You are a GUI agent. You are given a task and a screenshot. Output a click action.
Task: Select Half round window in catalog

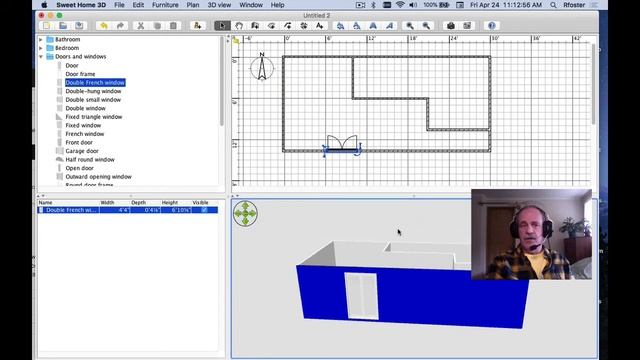tap(90, 160)
